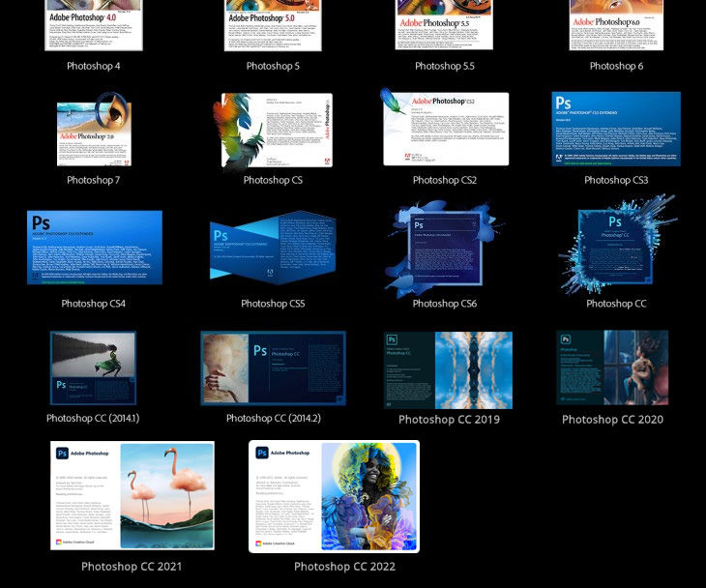View the Photoshop CC 2020 splash screen

[x=612, y=367]
